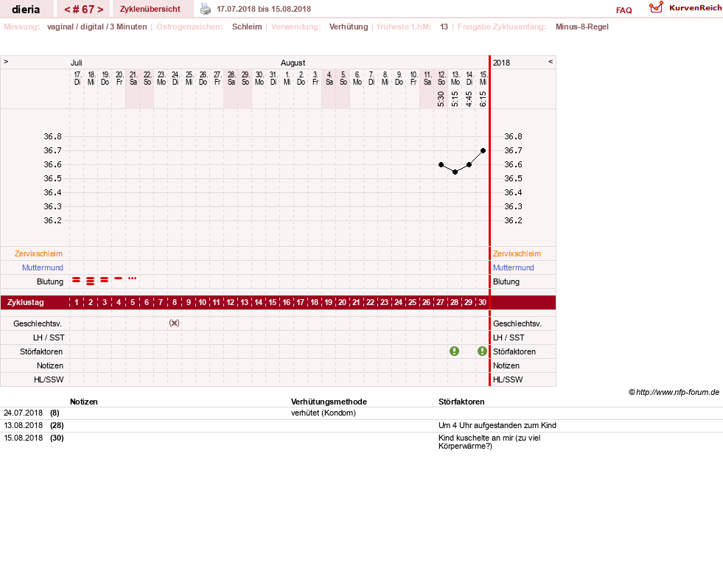Click the left Notizen row label in the chart
Image resolution: width=723 pixels, height=588 pixels.
click(x=50, y=365)
